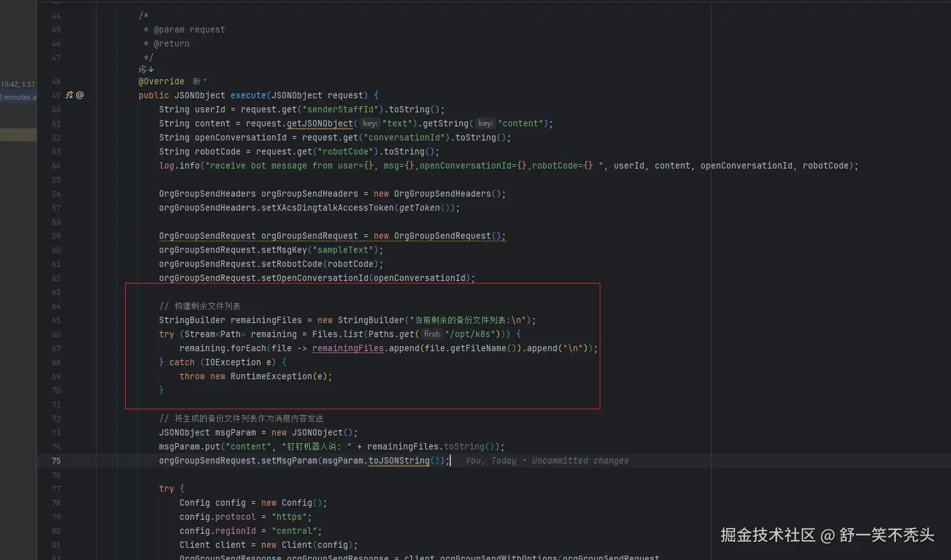The height and width of the screenshot is (560, 951).
Task: Click the getToken call
Action: [420, 208]
